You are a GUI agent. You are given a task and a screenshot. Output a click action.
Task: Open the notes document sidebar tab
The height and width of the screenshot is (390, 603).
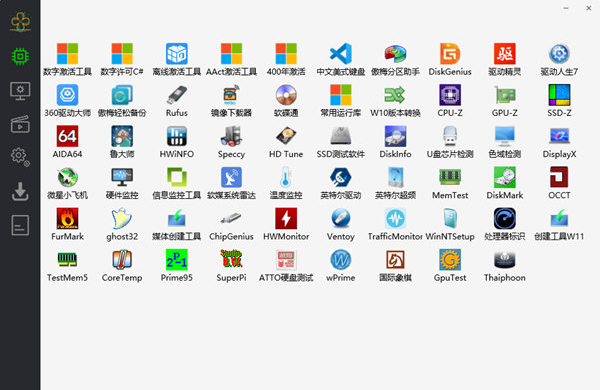(x=20, y=225)
